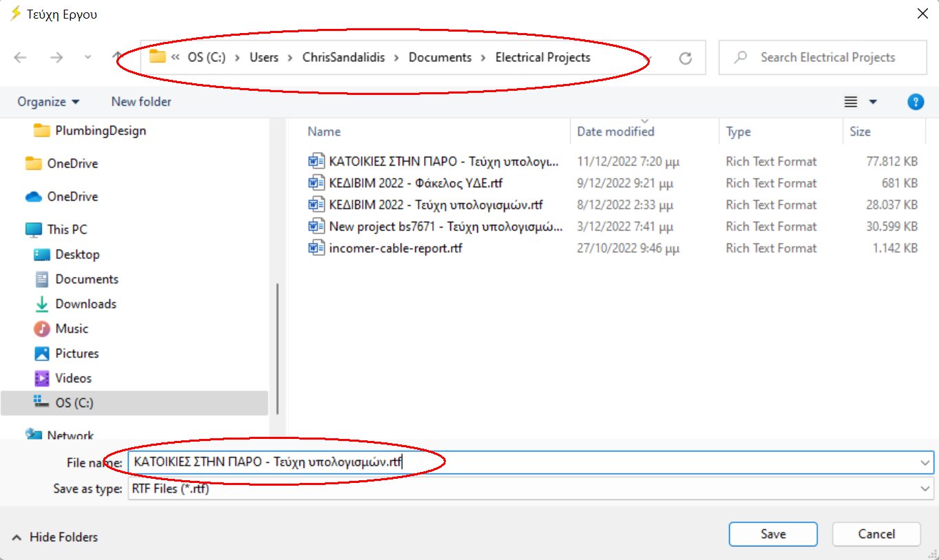
Task: Sort files by Date modified column
Action: [615, 131]
